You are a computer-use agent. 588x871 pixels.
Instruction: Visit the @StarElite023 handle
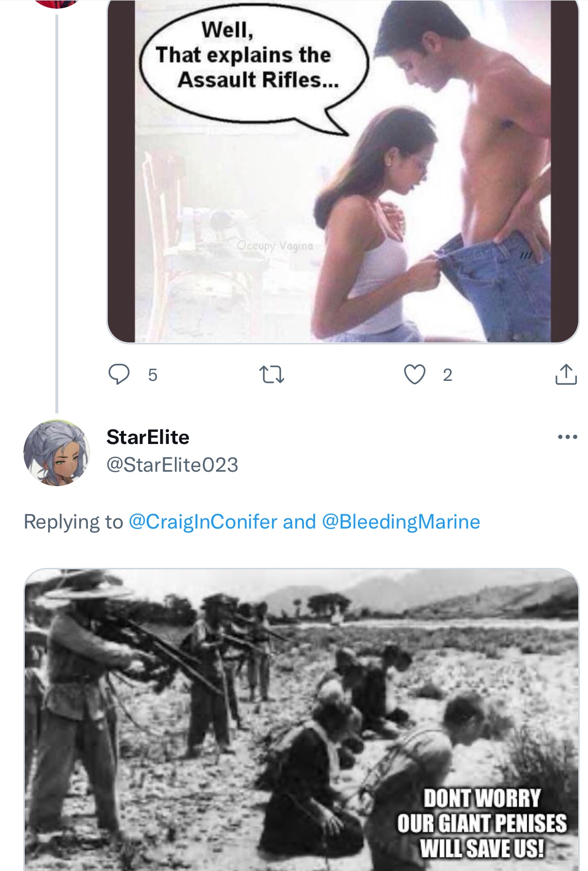(172, 465)
